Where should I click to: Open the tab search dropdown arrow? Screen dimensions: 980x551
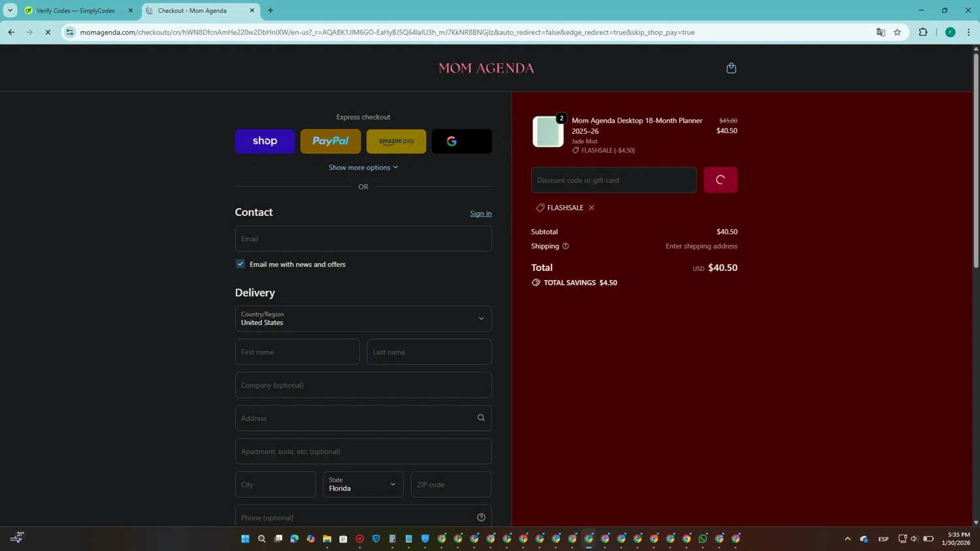click(x=10, y=10)
